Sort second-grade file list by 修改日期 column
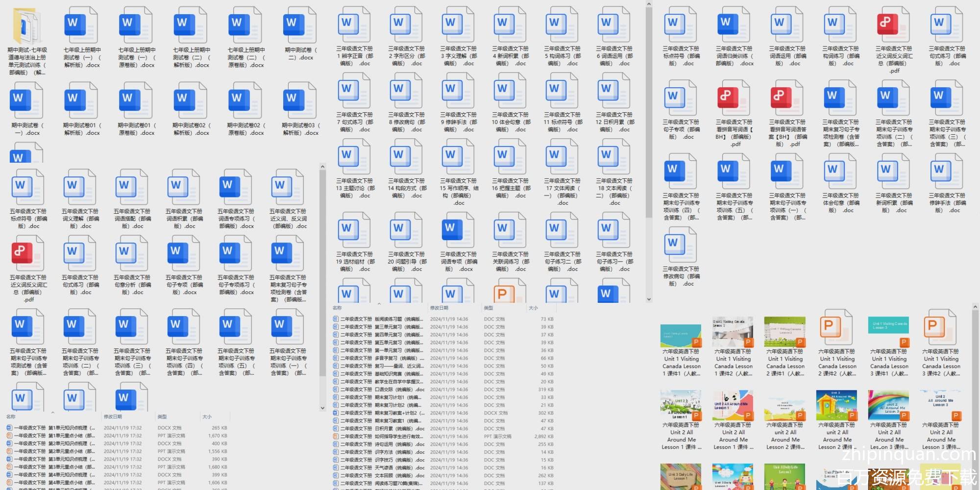 pyautogui.click(x=439, y=308)
